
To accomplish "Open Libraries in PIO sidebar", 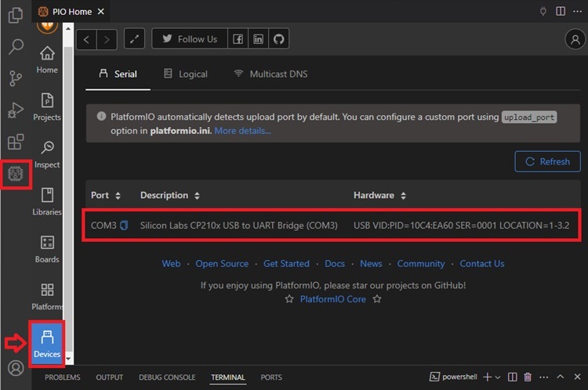I will tap(47, 202).
